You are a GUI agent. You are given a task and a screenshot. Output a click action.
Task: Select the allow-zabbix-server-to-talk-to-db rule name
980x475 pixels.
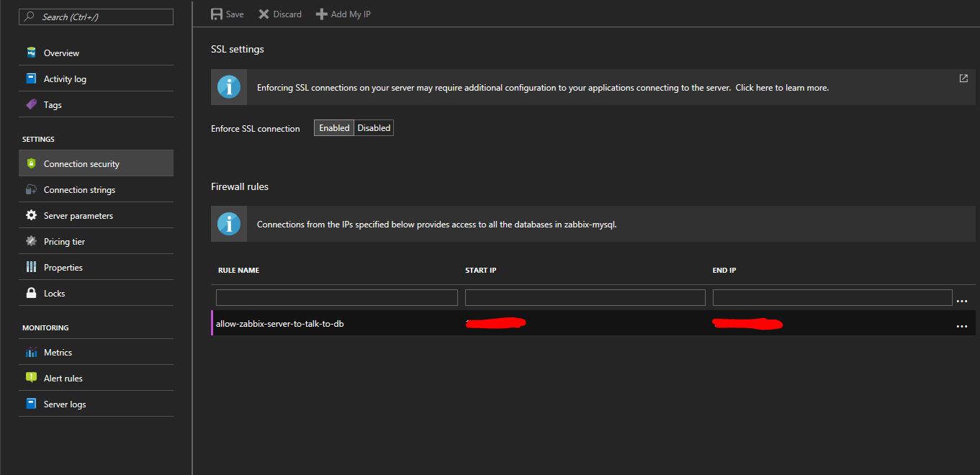coord(280,324)
